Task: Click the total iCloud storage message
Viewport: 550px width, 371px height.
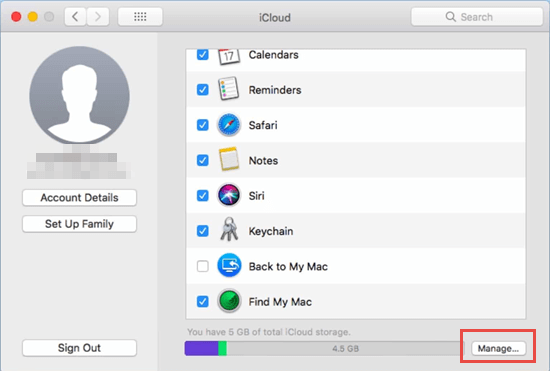Action: [x=269, y=332]
